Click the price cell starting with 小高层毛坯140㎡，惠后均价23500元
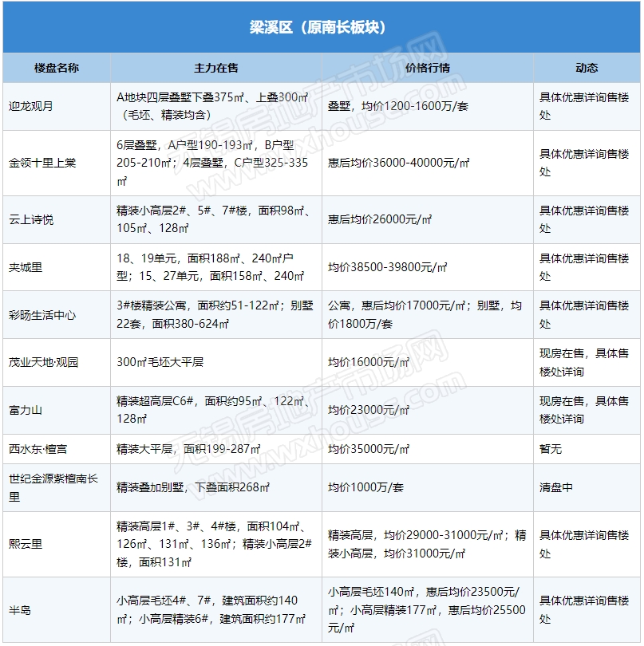Screen dimensions: 644x646 pyautogui.click(x=427, y=610)
